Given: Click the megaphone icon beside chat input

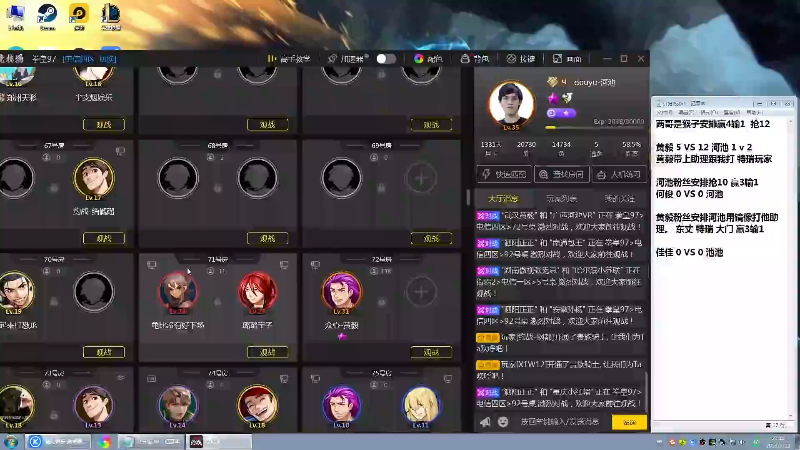Looking at the screenshot, I should (485, 421).
